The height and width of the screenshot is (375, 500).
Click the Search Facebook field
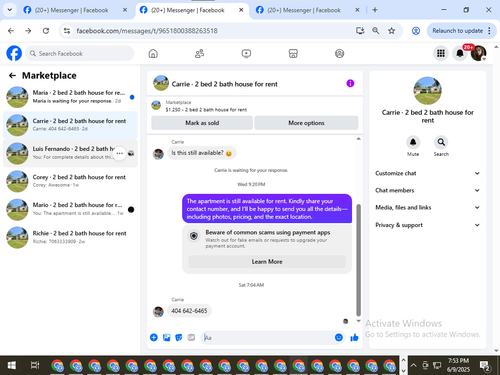(x=80, y=53)
